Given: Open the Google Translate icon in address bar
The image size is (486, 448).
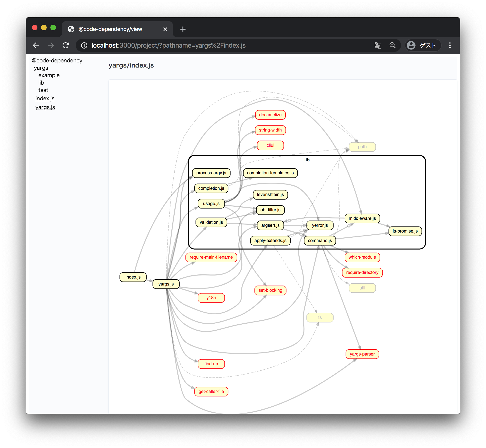Looking at the screenshot, I should point(378,45).
